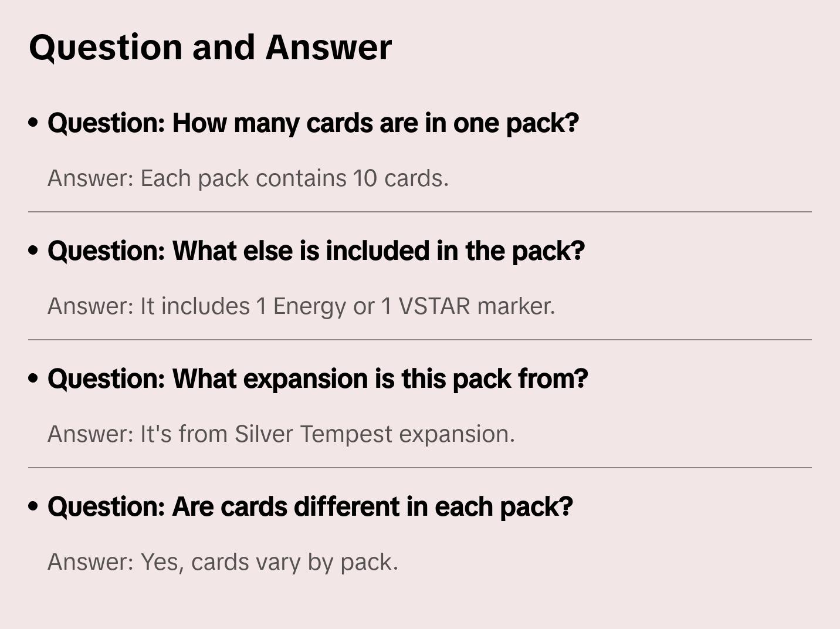Click the bullet beside the cards-per-pack question

coord(33,123)
